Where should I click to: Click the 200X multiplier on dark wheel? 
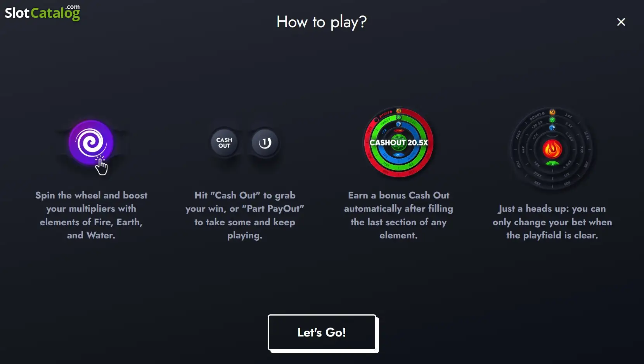click(x=518, y=135)
